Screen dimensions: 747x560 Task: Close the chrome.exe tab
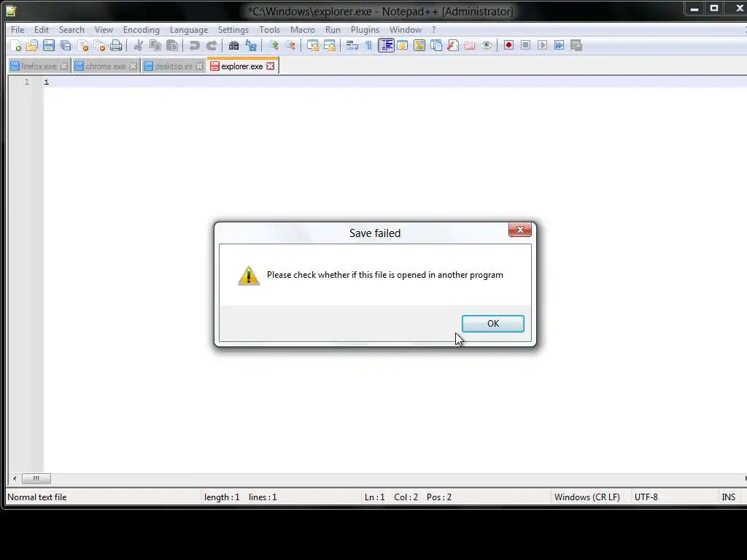coord(133,66)
